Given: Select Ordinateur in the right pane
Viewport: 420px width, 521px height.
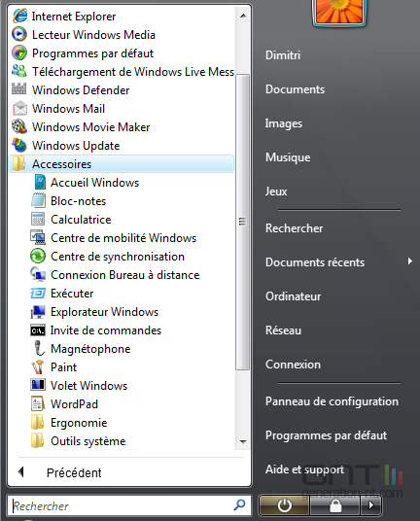Looking at the screenshot, I should 293,296.
